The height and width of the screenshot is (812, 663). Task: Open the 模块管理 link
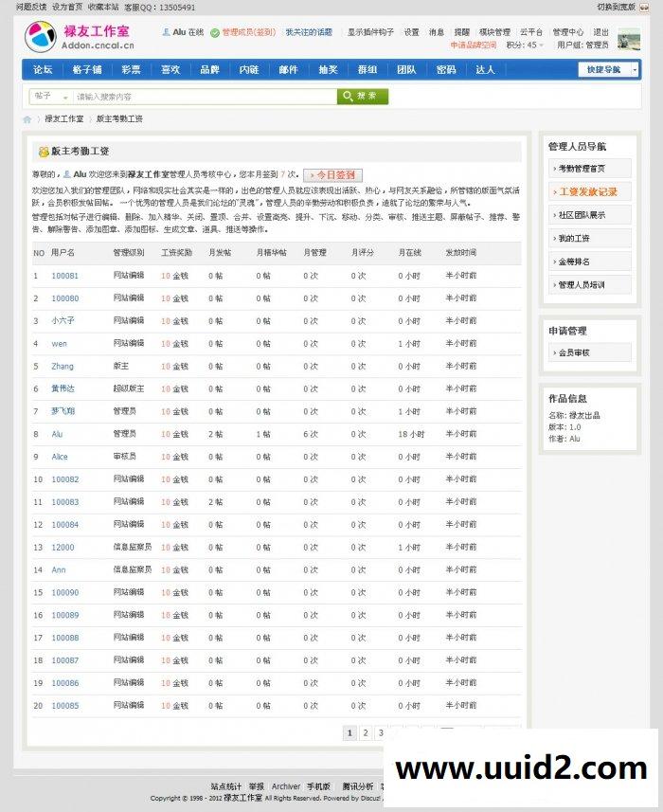pyautogui.click(x=494, y=32)
